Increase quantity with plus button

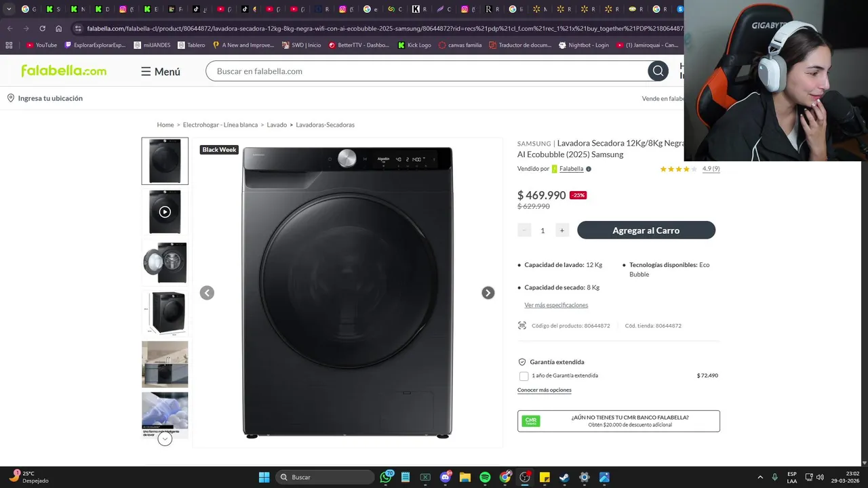pos(561,230)
